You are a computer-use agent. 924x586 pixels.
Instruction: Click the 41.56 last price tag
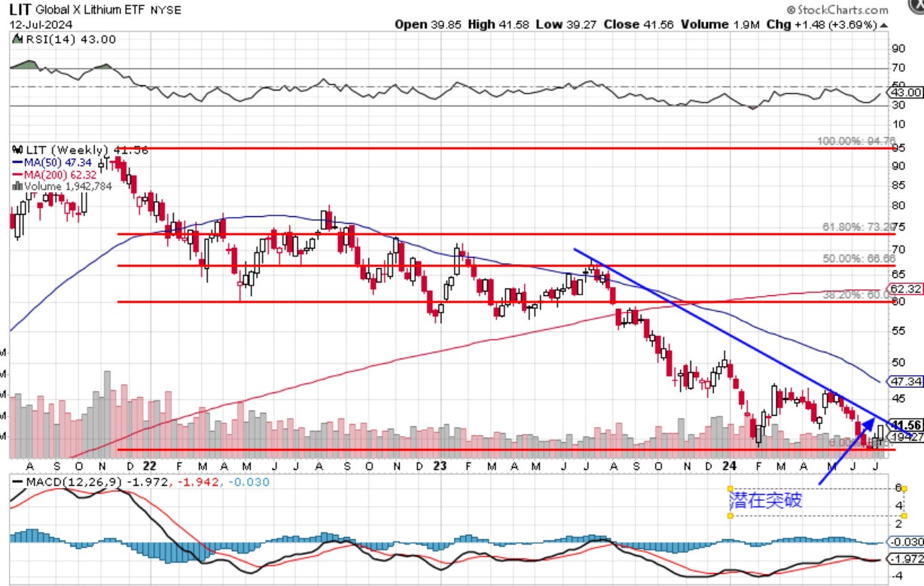click(x=905, y=424)
